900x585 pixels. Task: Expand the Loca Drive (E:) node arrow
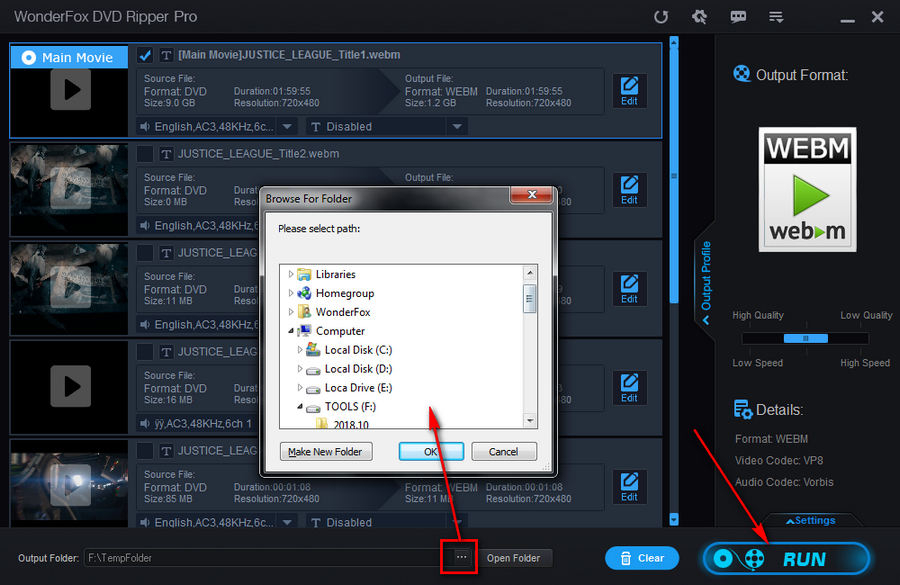coord(300,388)
